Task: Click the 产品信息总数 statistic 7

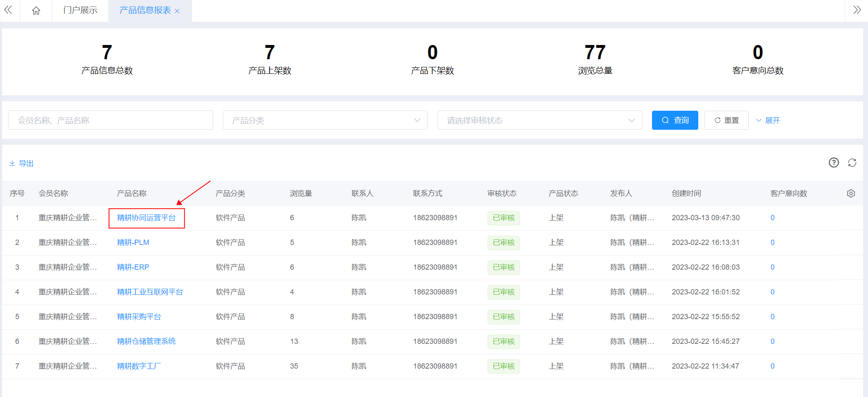Action: click(x=107, y=53)
